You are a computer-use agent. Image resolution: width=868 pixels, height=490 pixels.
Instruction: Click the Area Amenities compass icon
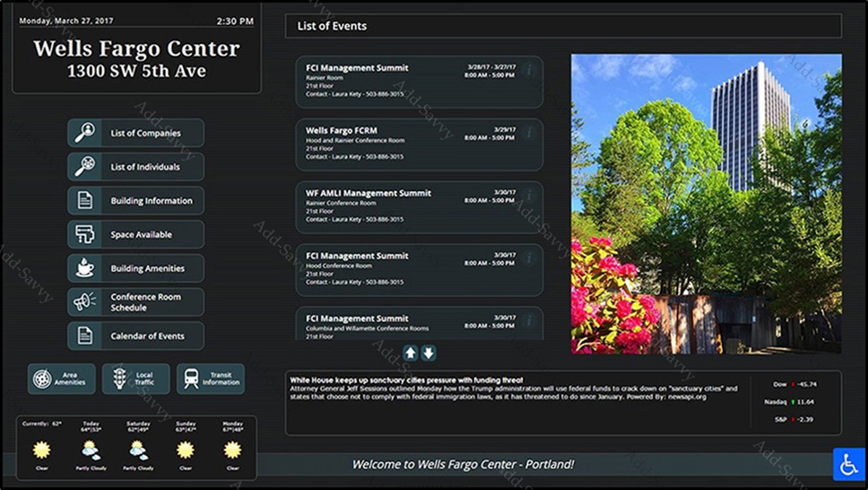(42, 379)
